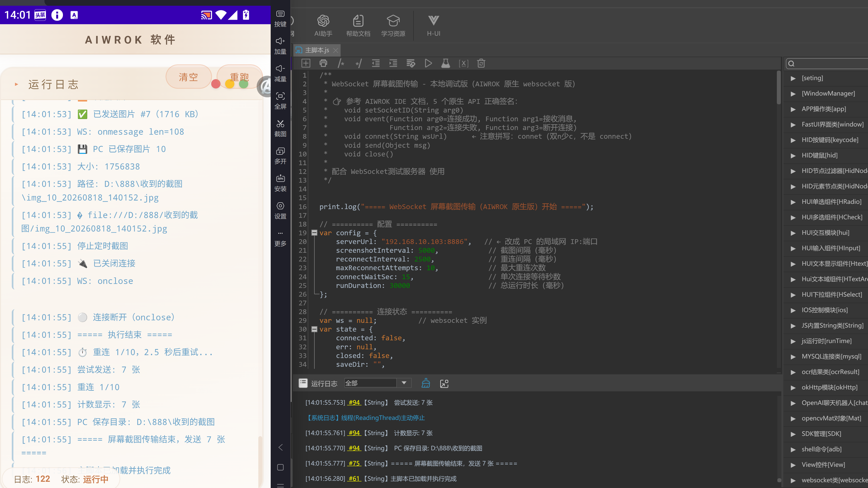Collapse the var state code block
This screenshot has width=868, height=488.
tap(314, 329)
